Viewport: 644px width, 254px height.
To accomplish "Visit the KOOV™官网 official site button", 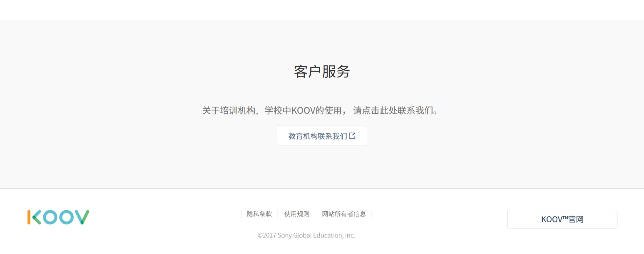I will [562, 219].
